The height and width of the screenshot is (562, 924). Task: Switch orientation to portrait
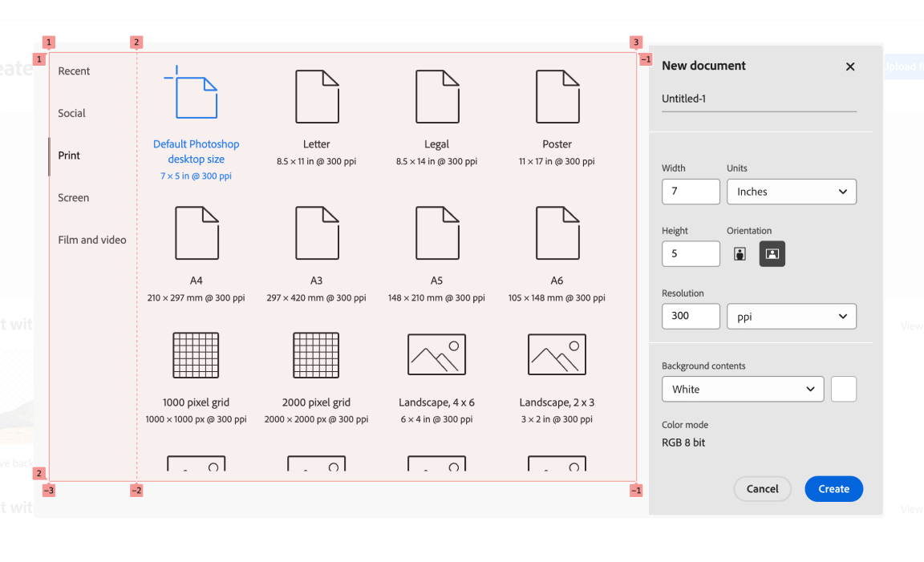click(740, 254)
